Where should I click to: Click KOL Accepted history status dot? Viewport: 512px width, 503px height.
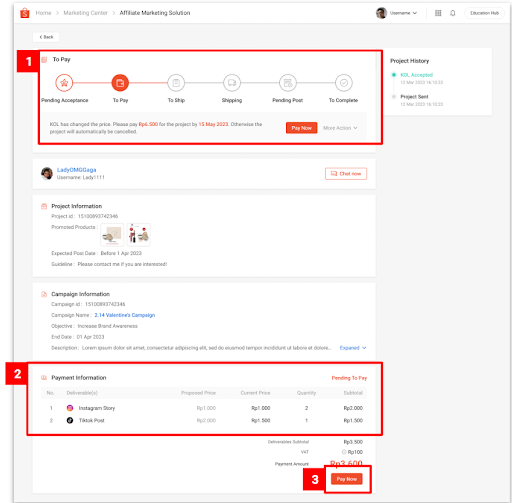click(x=394, y=75)
